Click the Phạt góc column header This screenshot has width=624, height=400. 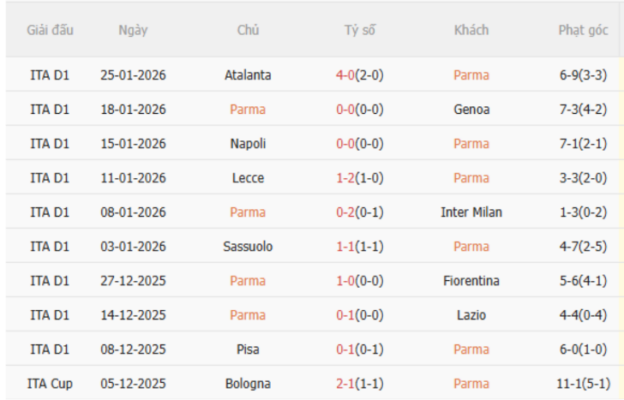(583, 30)
